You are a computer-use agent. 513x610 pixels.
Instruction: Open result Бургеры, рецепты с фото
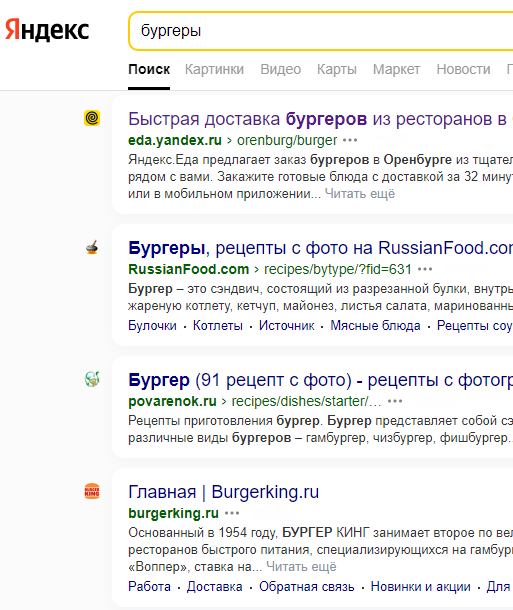point(320,248)
